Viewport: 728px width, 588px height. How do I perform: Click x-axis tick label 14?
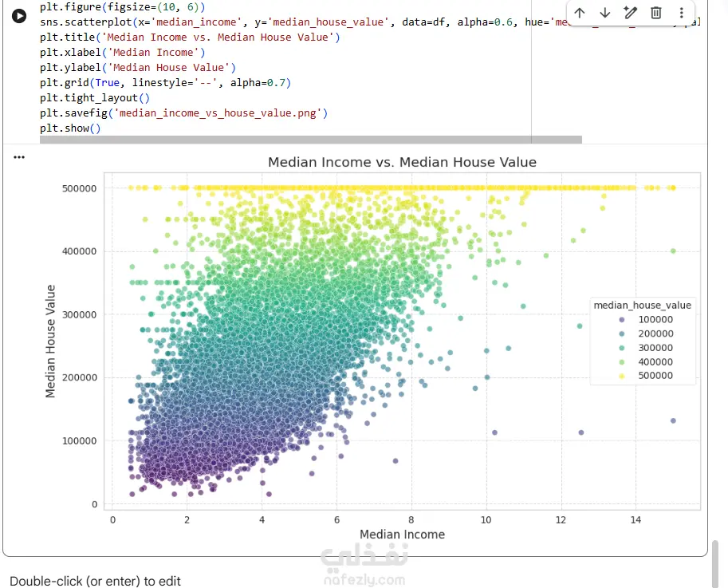tap(636, 520)
